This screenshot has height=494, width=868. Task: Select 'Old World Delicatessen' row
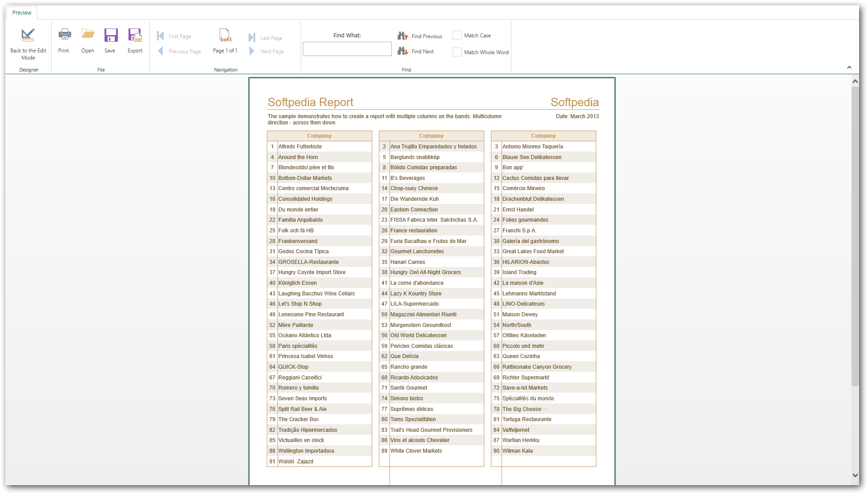tap(431, 335)
